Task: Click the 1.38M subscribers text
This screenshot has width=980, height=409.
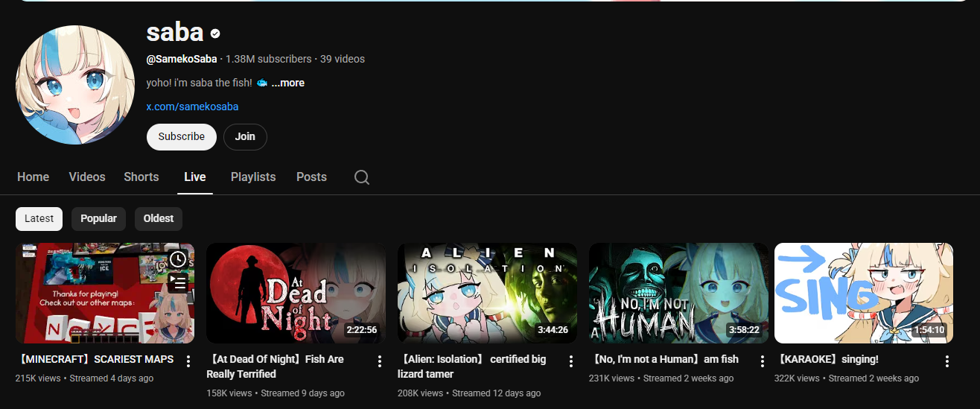Action: 269,59
